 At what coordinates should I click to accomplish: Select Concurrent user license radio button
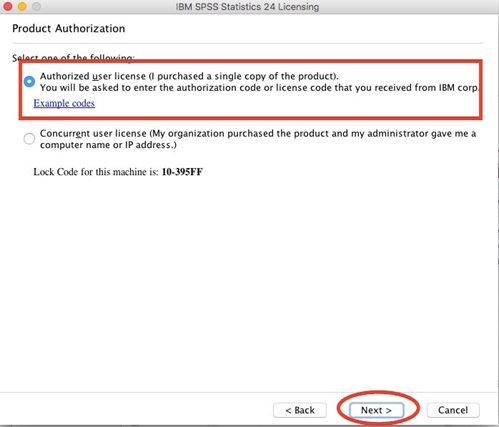[x=29, y=139]
